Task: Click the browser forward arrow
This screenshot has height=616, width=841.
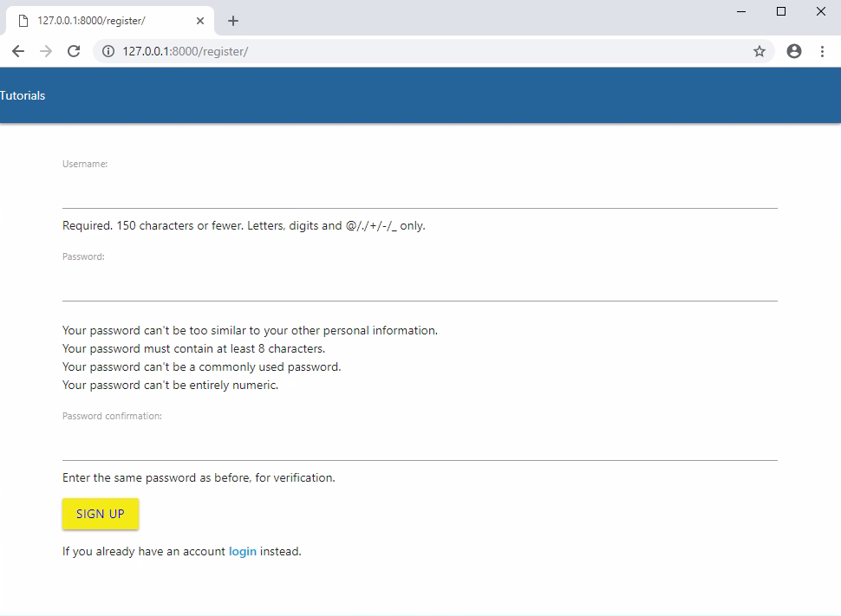Action: 46,51
